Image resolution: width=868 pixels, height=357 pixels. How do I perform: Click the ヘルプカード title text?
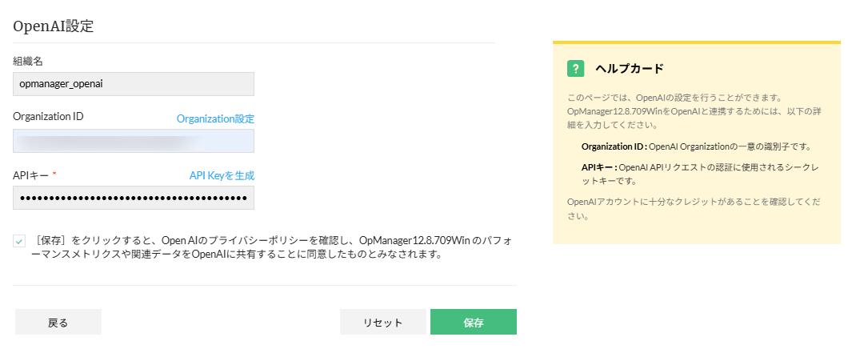pos(630,69)
